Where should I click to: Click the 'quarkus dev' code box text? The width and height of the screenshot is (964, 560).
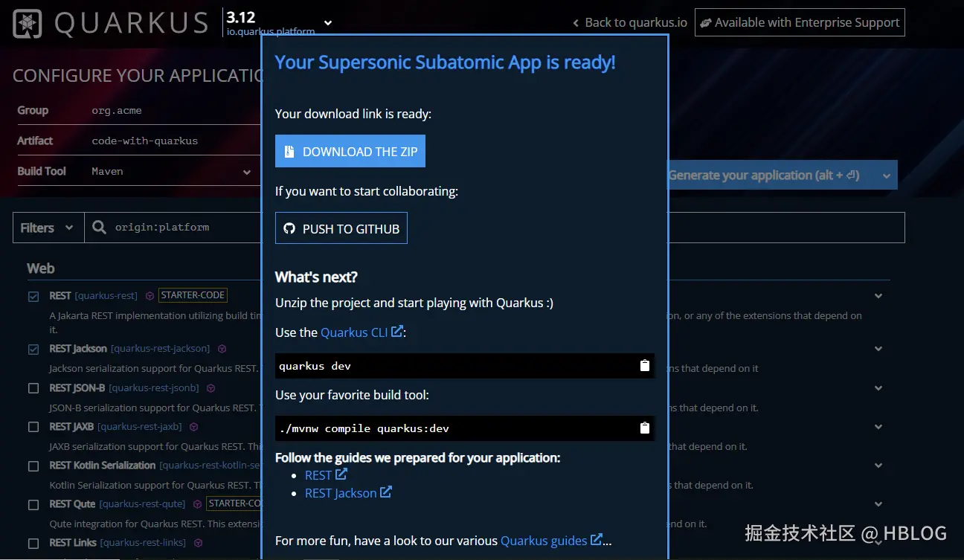click(x=315, y=366)
